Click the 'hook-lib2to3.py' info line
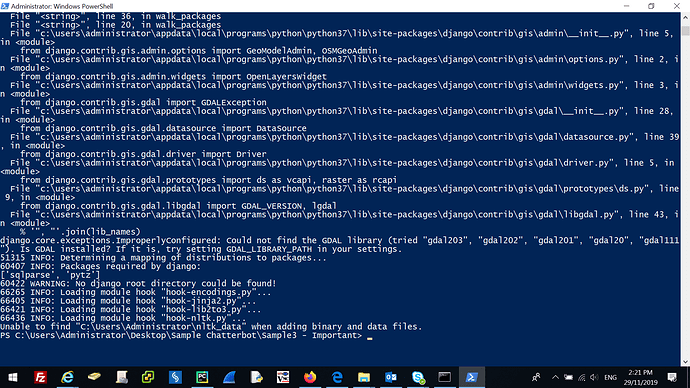Screen dimensions: 690x388 click(131, 310)
